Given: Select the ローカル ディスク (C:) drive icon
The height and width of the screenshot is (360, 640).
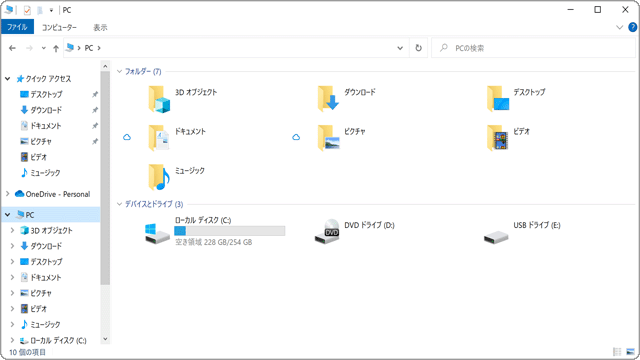Looking at the screenshot, I should (x=157, y=233).
